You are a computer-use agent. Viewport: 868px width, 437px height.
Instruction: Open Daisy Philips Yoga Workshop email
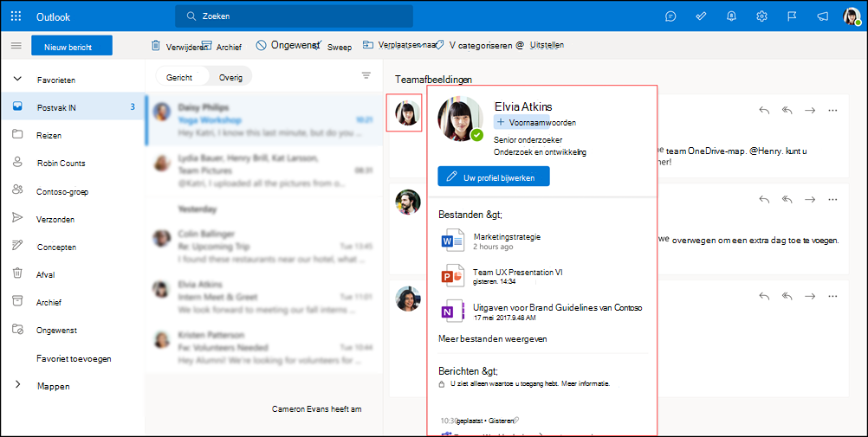(x=264, y=119)
